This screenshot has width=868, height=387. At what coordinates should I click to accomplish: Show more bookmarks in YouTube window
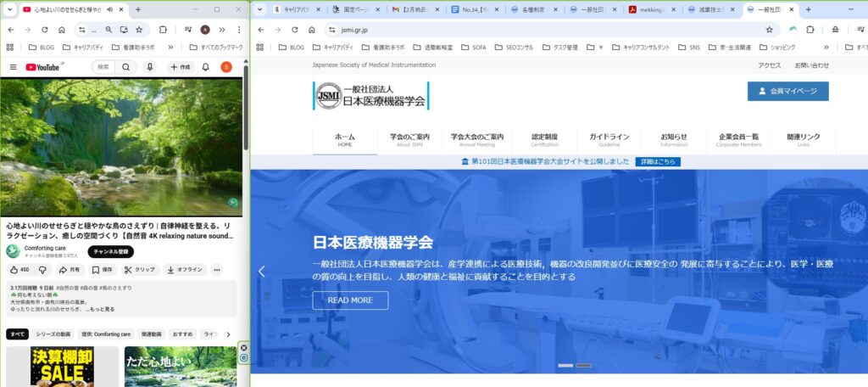[170, 48]
